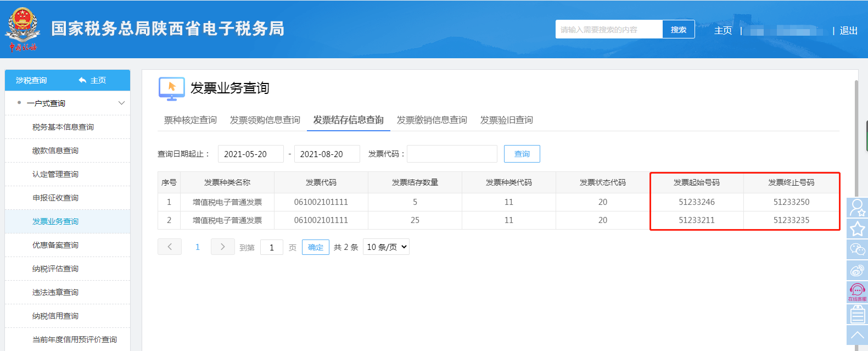Click 退出 to log out
Image resolution: width=868 pixels, height=351 pixels.
tap(848, 31)
